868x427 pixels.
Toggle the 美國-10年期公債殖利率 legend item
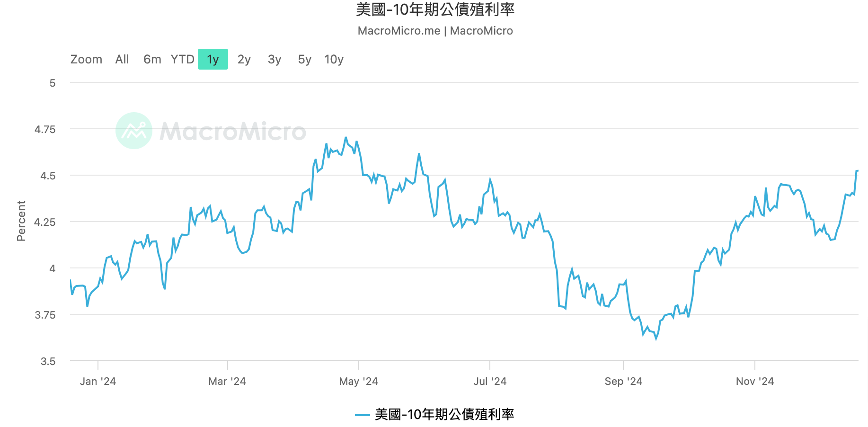pos(445,414)
